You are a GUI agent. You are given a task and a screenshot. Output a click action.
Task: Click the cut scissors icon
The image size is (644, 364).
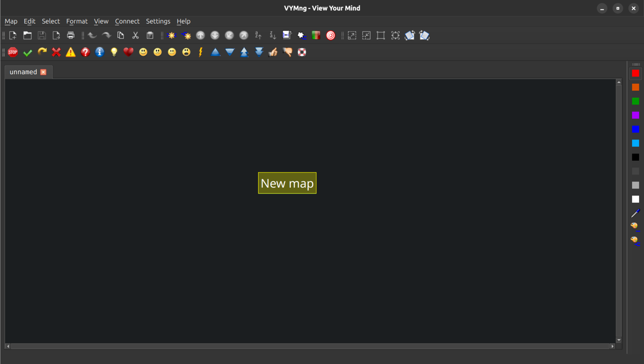pyautogui.click(x=135, y=35)
